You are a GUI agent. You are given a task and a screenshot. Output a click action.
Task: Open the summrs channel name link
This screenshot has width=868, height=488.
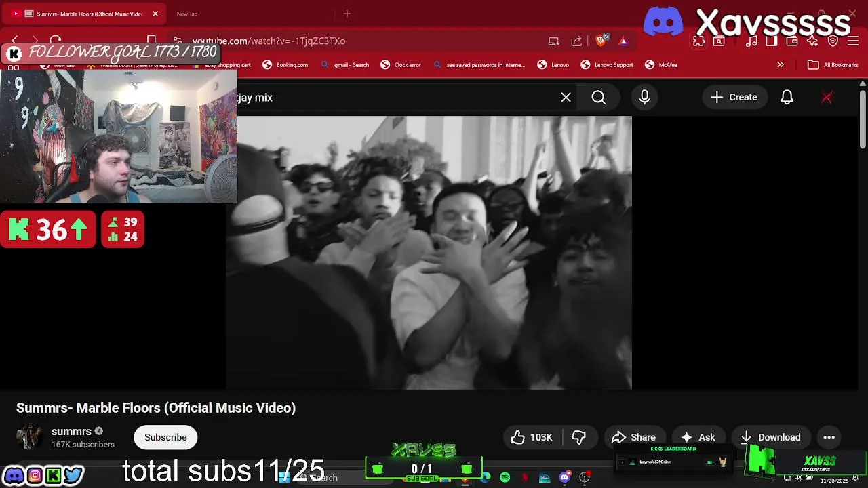pyautogui.click(x=71, y=431)
